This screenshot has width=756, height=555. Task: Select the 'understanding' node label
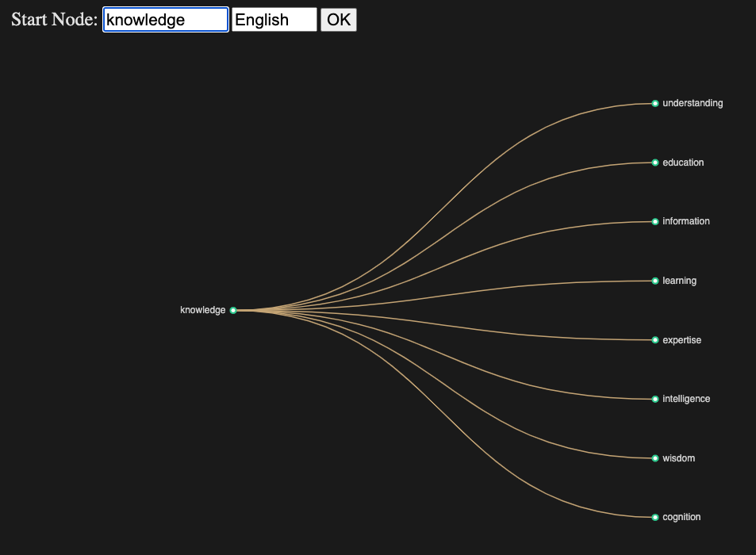[693, 103]
